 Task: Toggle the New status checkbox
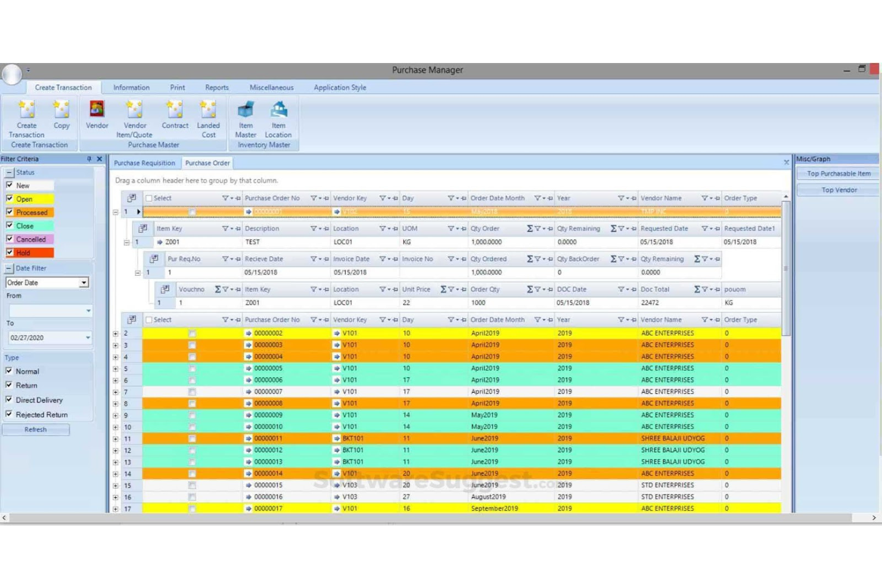[10, 185]
